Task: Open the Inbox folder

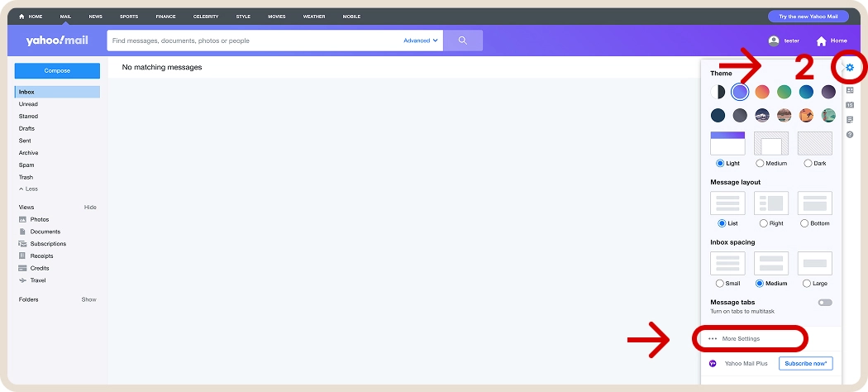Action: click(57, 92)
